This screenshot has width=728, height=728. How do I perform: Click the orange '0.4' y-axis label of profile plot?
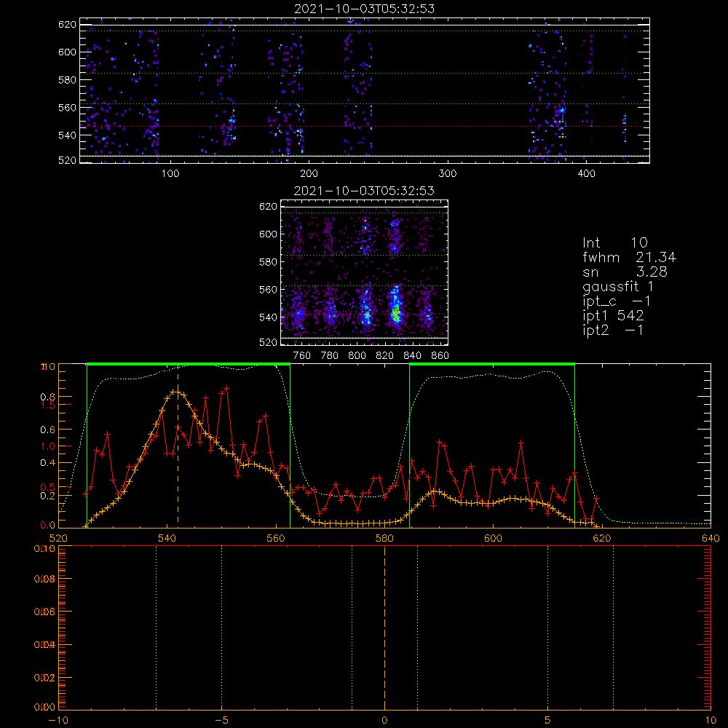[x=48, y=463]
